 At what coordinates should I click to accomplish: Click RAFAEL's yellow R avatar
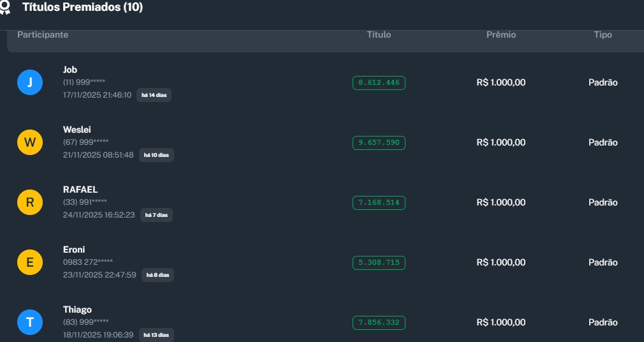pos(30,202)
